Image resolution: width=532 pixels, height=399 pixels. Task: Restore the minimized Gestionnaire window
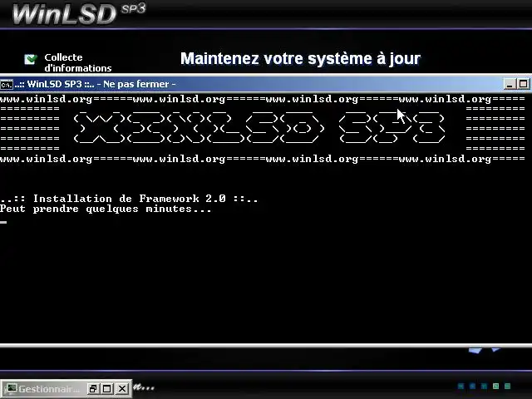pyautogui.click(x=93, y=388)
